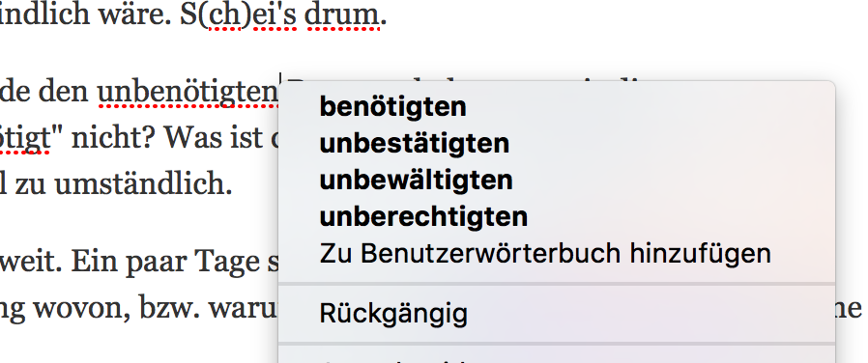
Task: Pick 'unbewältigten' from the suggestions
Action: click(x=416, y=180)
